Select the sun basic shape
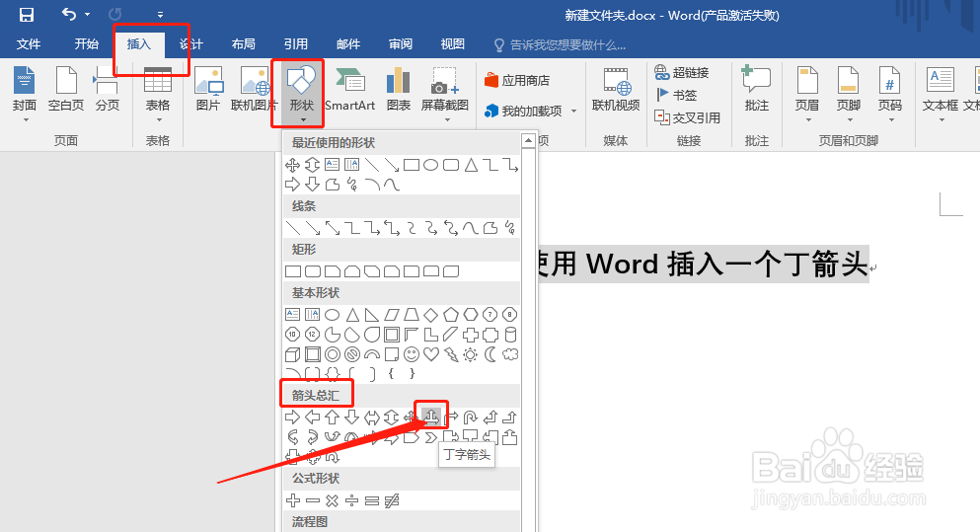 pos(471,354)
